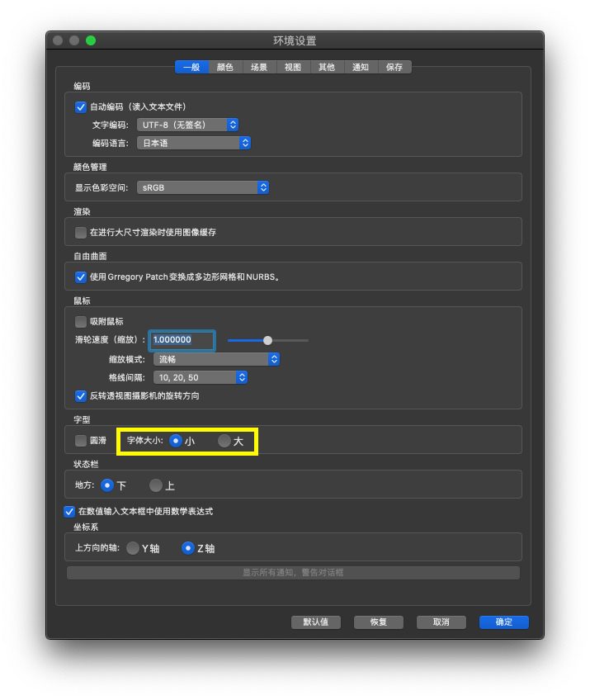Set status bar position to 上
The height and width of the screenshot is (700, 590).
click(x=156, y=485)
